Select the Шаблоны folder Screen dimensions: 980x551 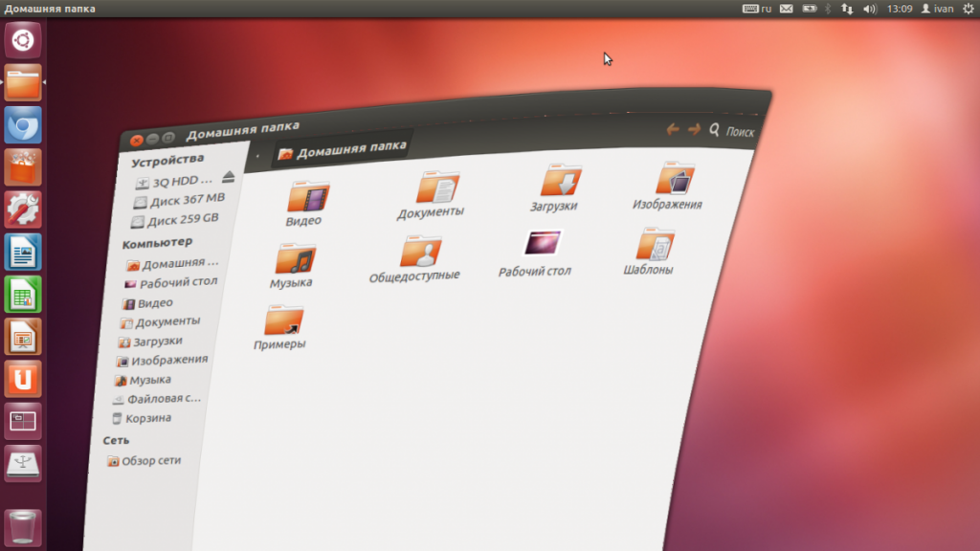point(655,246)
